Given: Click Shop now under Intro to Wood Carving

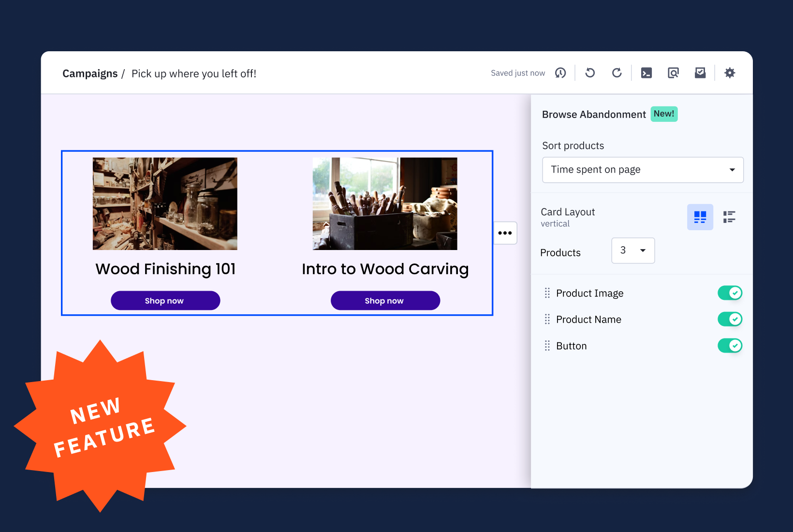Looking at the screenshot, I should click(385, 301).
